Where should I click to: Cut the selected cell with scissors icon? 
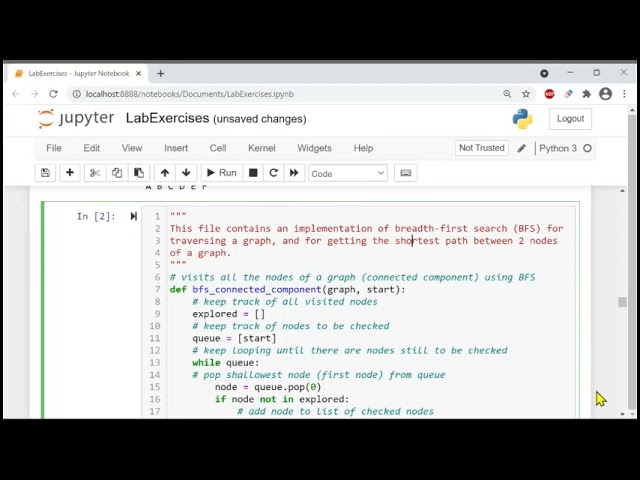coord(95,173)
